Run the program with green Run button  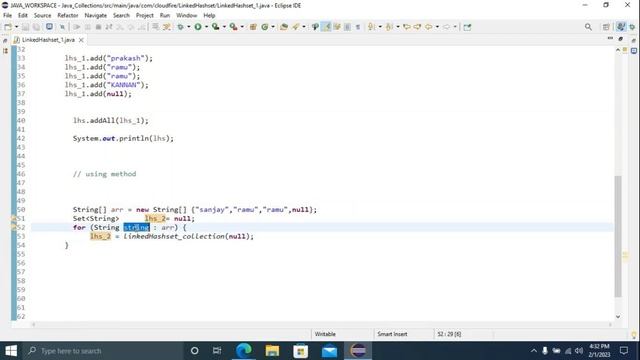(x=198, y=27)
